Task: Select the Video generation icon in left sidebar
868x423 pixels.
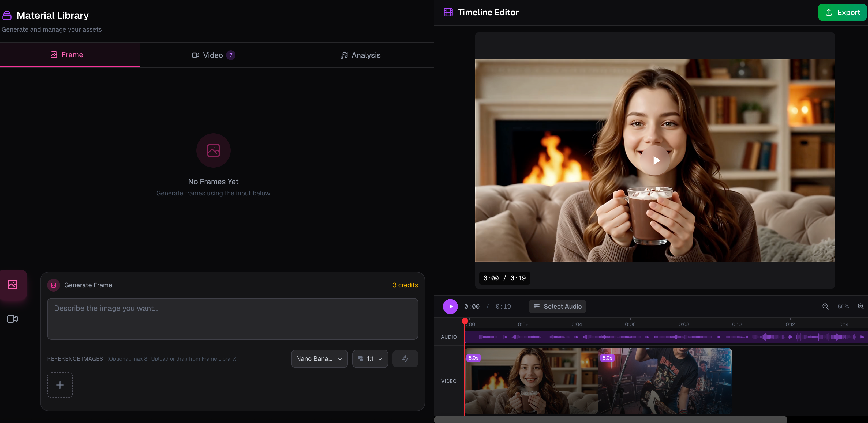Action: point(12,319)
